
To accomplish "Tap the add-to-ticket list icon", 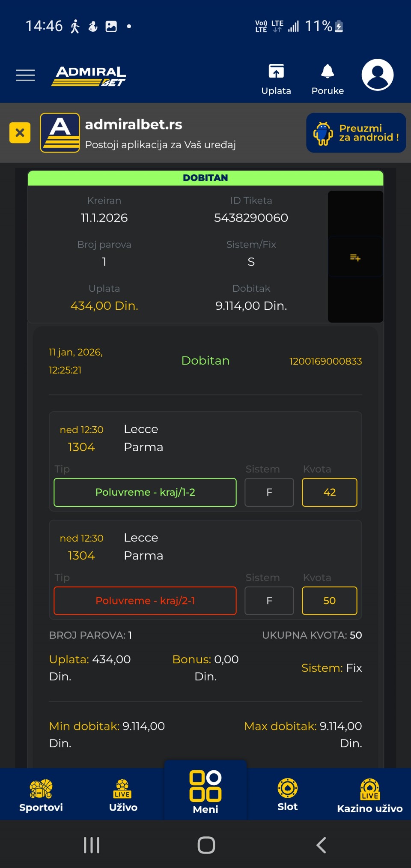I will point(355,257).
